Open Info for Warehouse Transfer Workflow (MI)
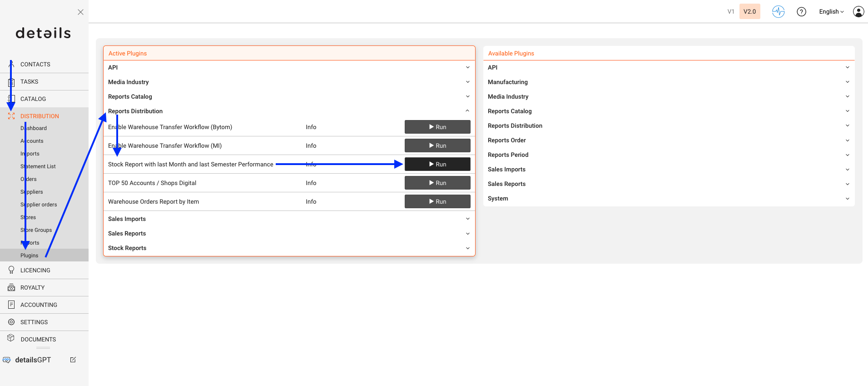 coord(311,145)
